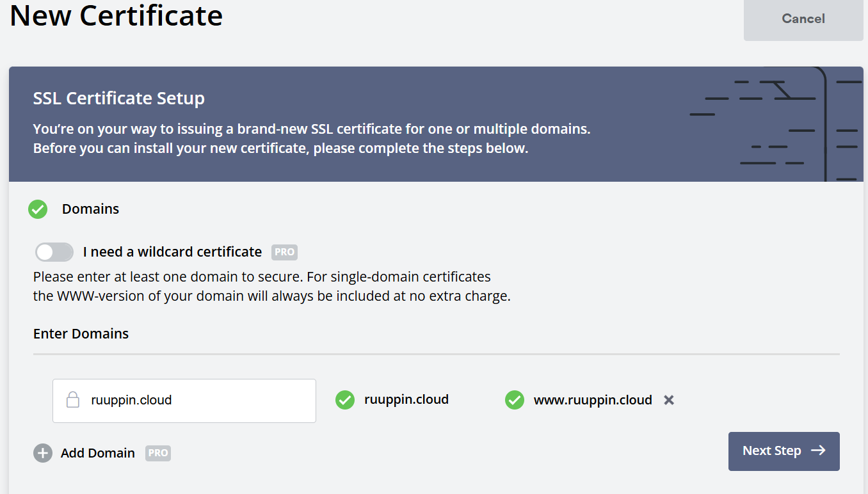Click the arrow icon inside Next Step button
The image size is (868, 494).
[819, 450]
